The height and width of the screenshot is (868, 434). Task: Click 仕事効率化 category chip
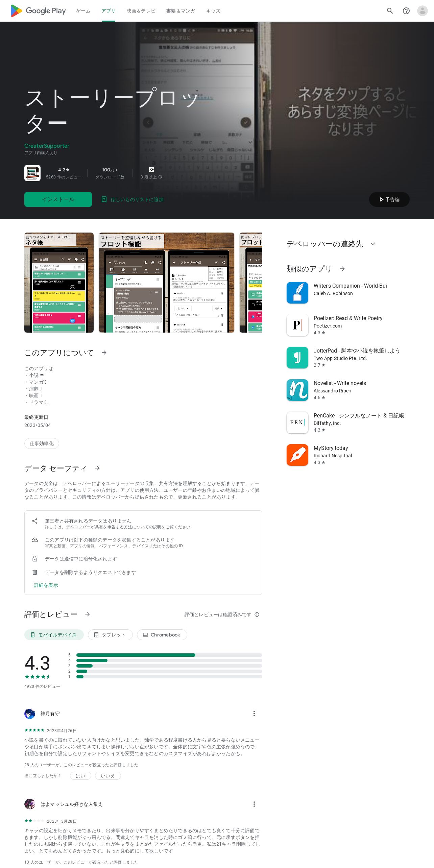tap(42, 443)
